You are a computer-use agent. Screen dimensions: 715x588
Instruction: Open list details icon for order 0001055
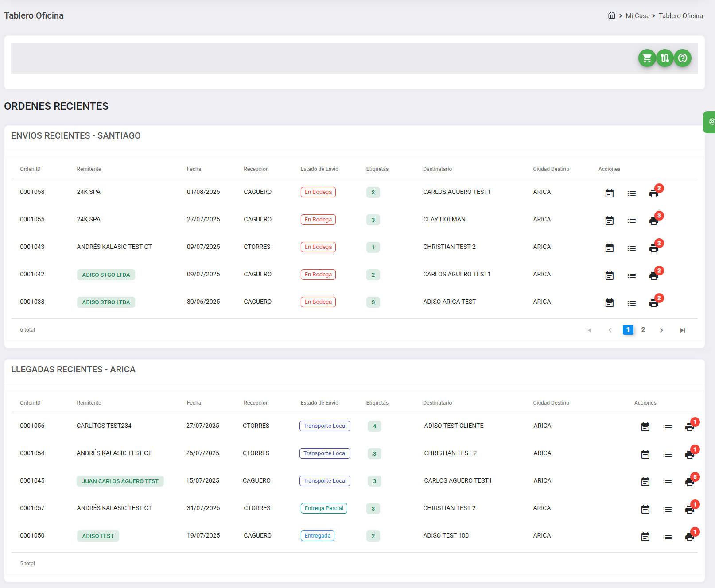631,220
